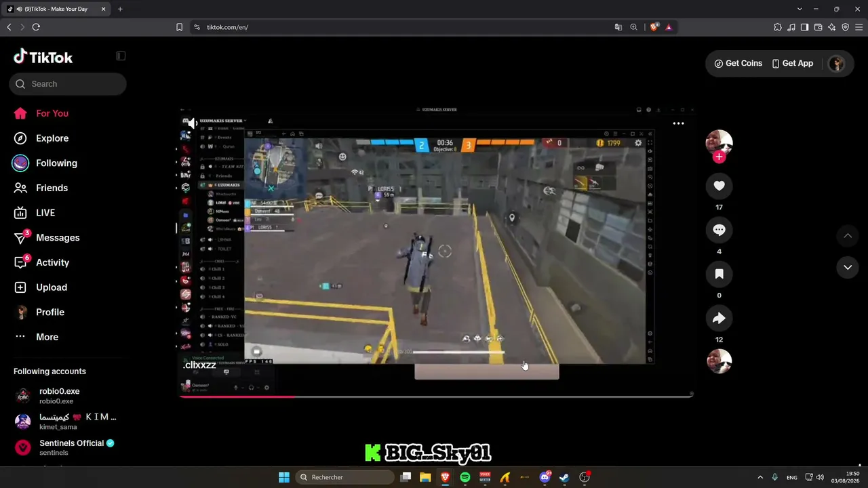Seek the video using the red progress bar
This screenshot has height=488, width=868.
[x=436, y=396]
